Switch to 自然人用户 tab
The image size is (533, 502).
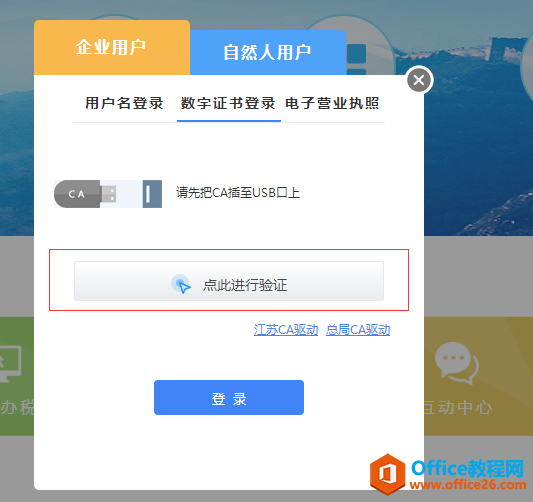pyautogui.click(x=268, y=52)
